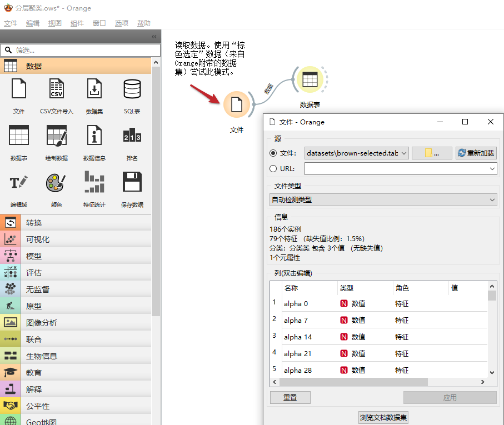Select the 绘制数据 paint data widget
Screen dimensions: 504x425
pos(57,135)
